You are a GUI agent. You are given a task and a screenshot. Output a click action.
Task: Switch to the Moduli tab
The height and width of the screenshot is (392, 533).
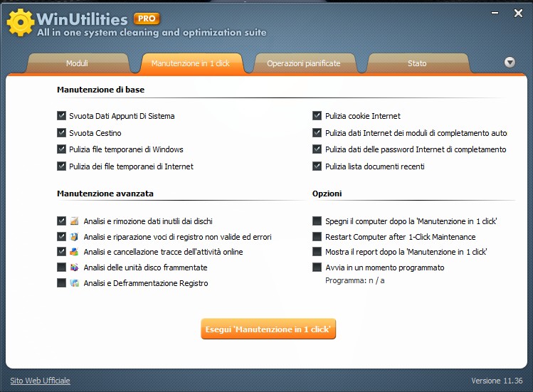pos(77,63)
